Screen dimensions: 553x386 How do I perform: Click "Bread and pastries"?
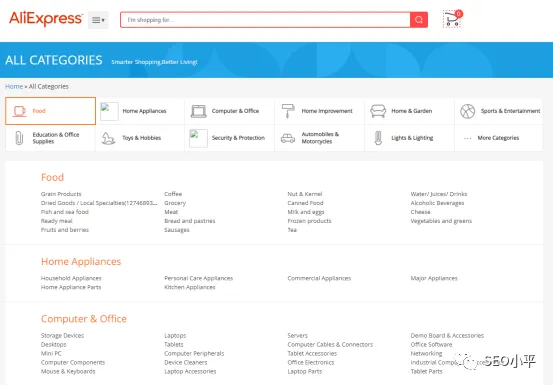pyautogui.click(x=189, y=221)
